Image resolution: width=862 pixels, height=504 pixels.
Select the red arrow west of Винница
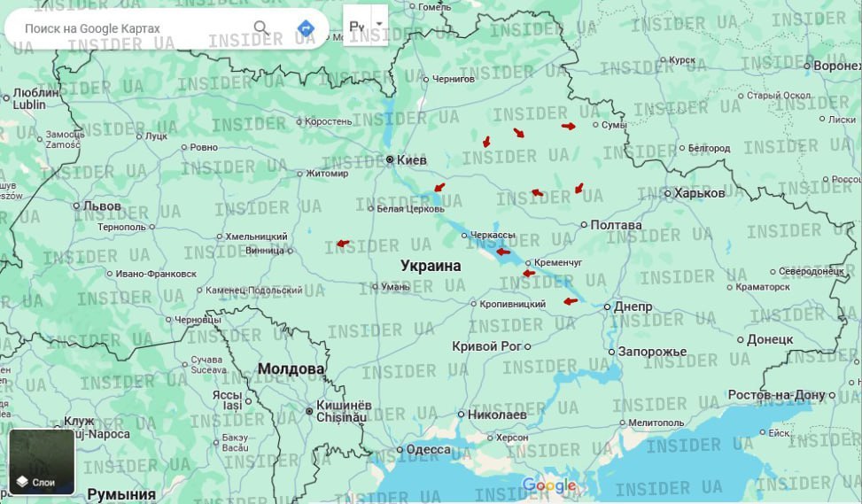click(x=342, y=244)
